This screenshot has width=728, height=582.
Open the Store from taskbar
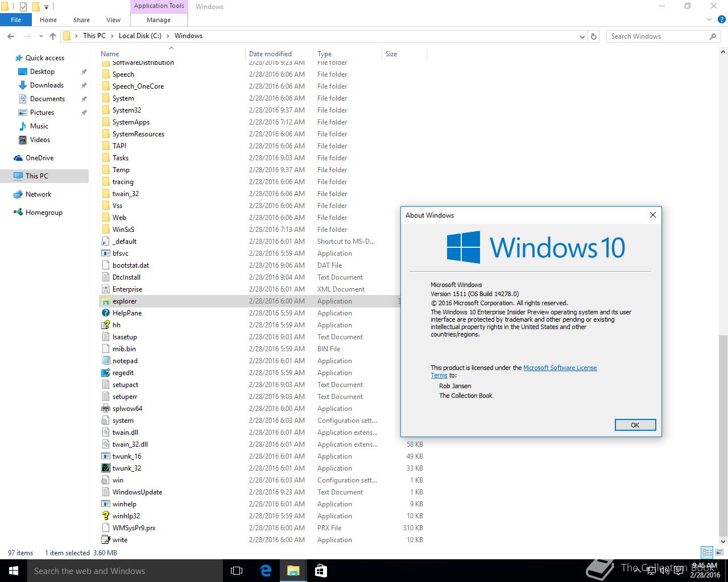[x=321, y=571]
